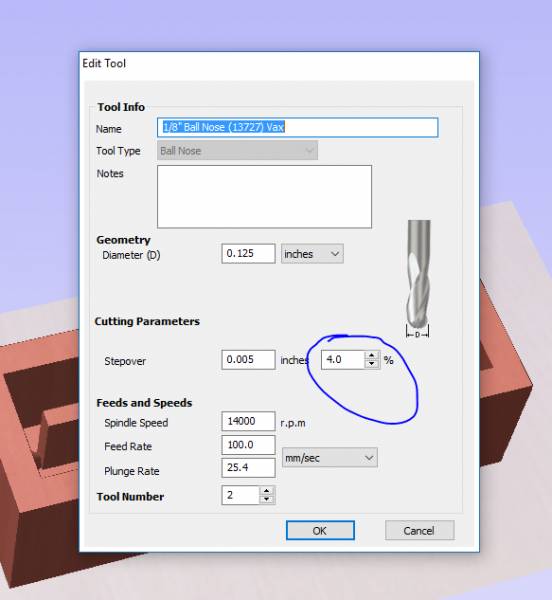Increase Stepover percentage with up arrow
This screenshot has width=552, height=600.
(371, 355)
